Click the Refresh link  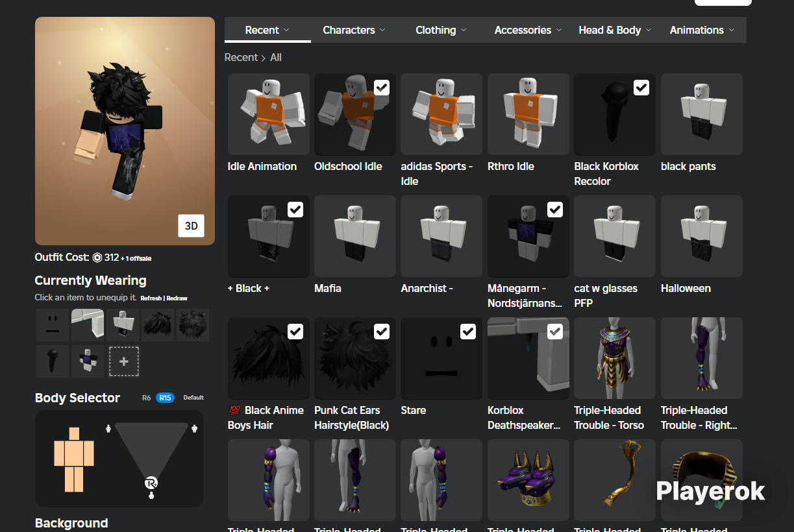point(151,298)
